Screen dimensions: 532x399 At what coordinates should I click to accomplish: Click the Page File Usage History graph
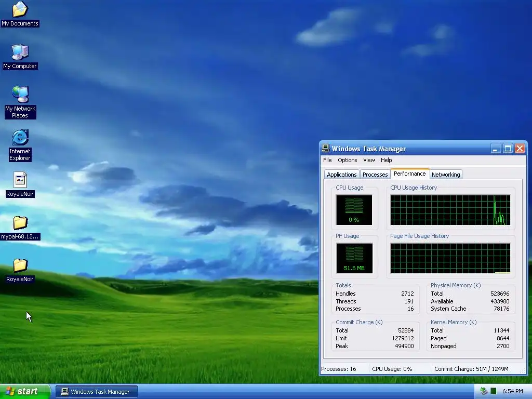click(x=450, y=258)
